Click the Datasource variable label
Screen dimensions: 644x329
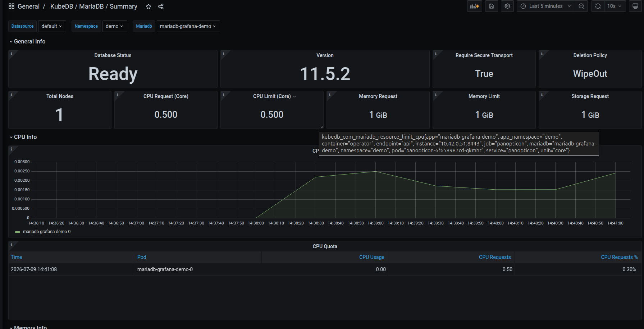22,26
